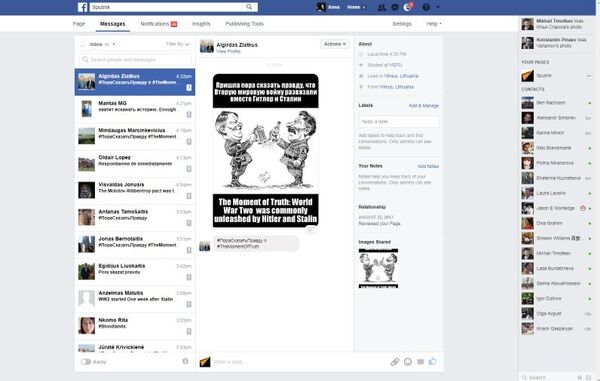Click device icon on Mantas MG row

click(189, 114)
